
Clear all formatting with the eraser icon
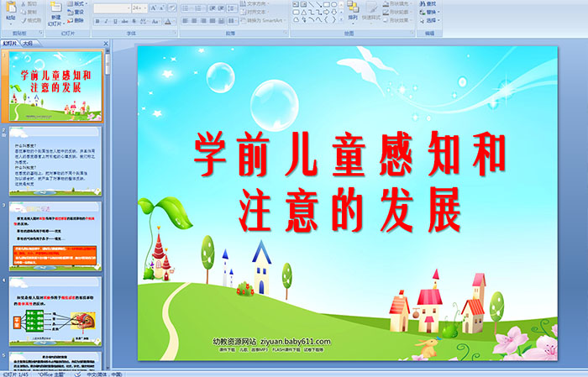pyautogui.click(x=172, y=8)
